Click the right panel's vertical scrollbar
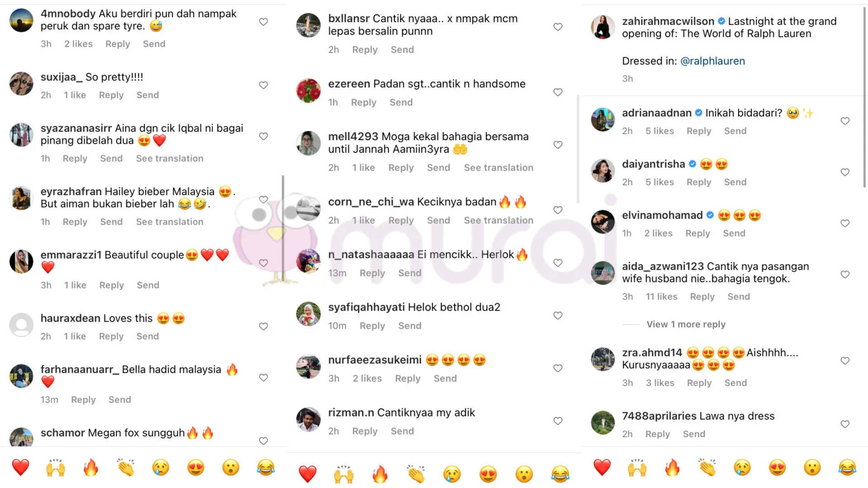Screen dimensions: 868x488 tap(865, 97)
